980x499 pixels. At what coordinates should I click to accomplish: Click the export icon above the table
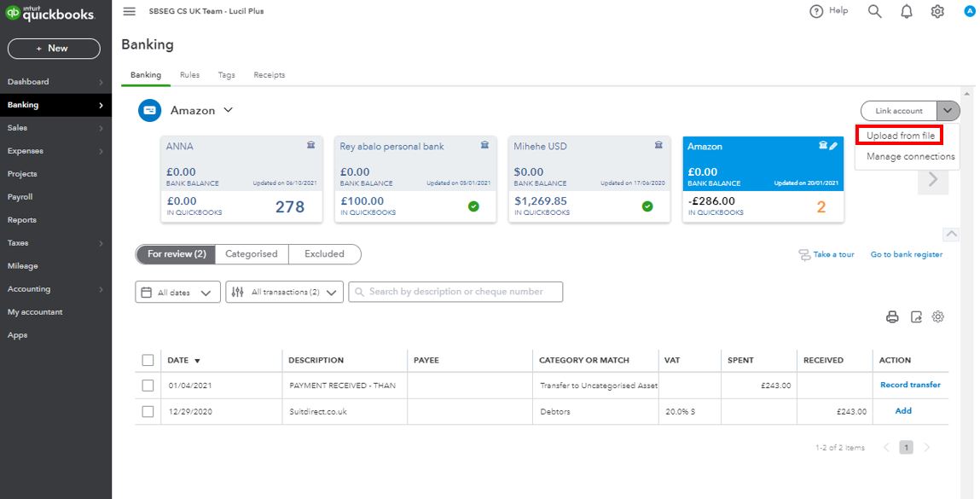tap(916, 316)
